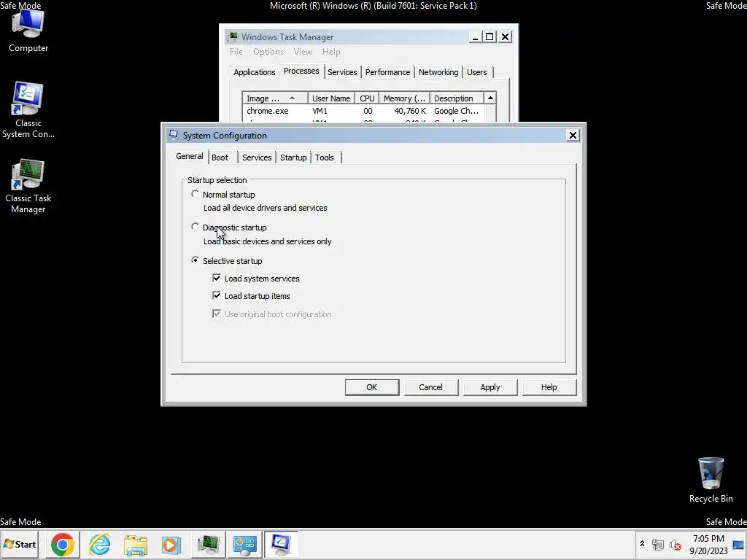Screen dimensions: 747x560
Task: Launch Internet Explorer from the taskbar
Action: pyautogui.click(x=99, y=544)
